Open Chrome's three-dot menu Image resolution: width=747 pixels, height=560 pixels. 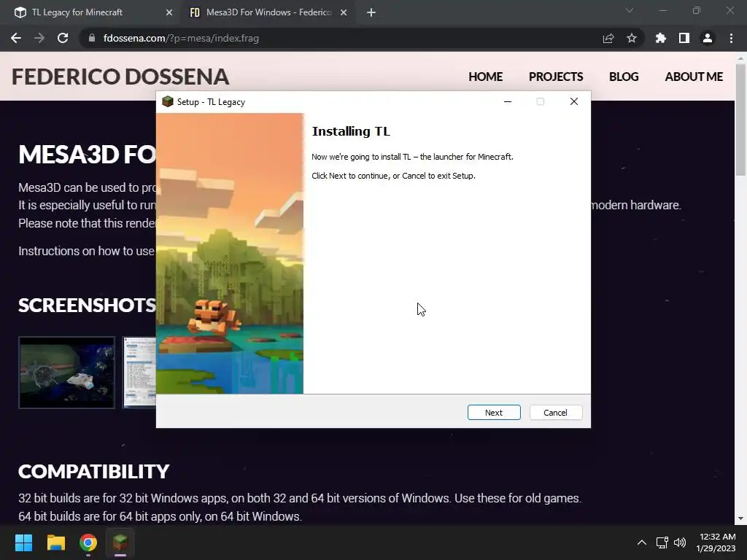coord(731,38)
